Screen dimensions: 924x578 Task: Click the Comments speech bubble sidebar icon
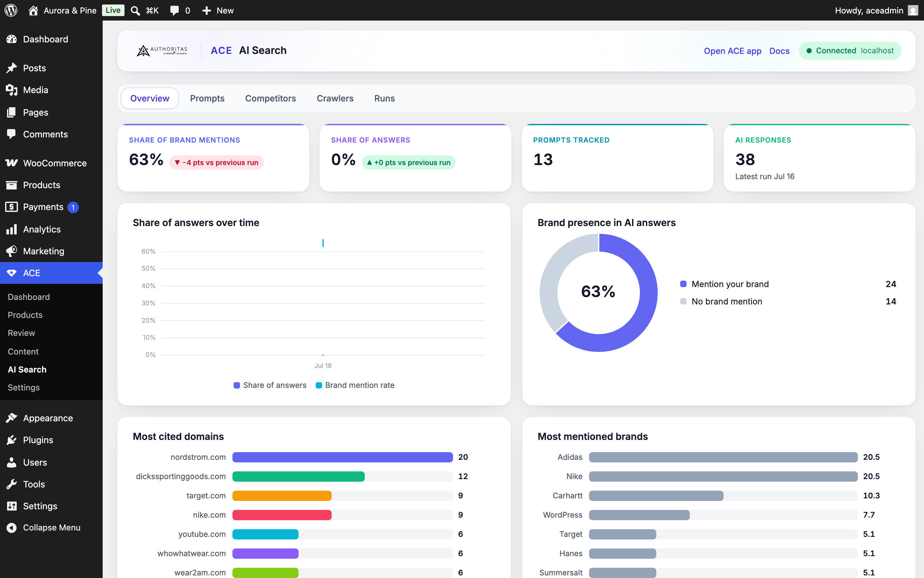point(12,134)
